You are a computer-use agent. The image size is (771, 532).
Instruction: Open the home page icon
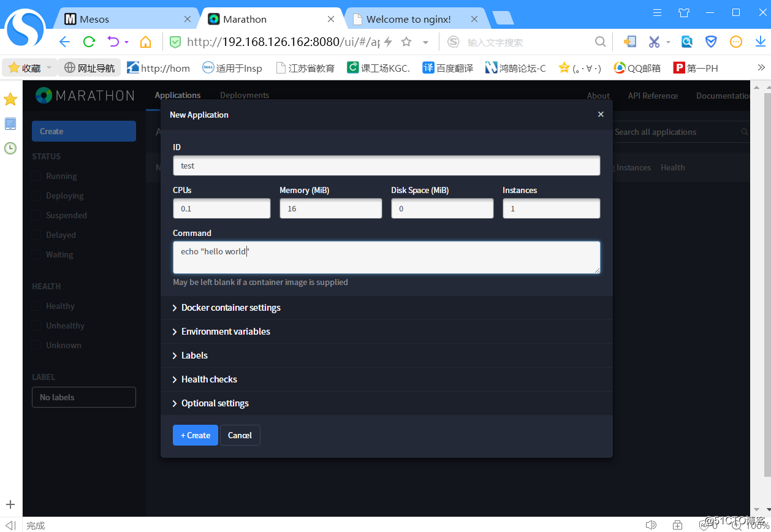click(x=145, y=42)
